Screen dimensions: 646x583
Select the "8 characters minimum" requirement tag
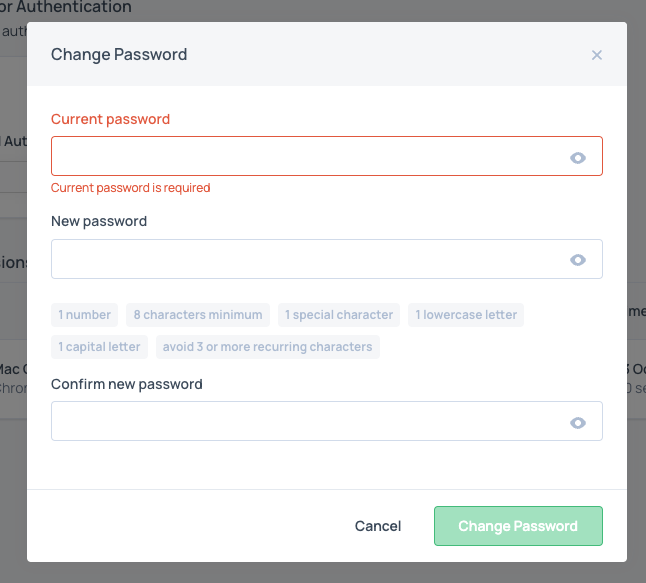[198, 315]
